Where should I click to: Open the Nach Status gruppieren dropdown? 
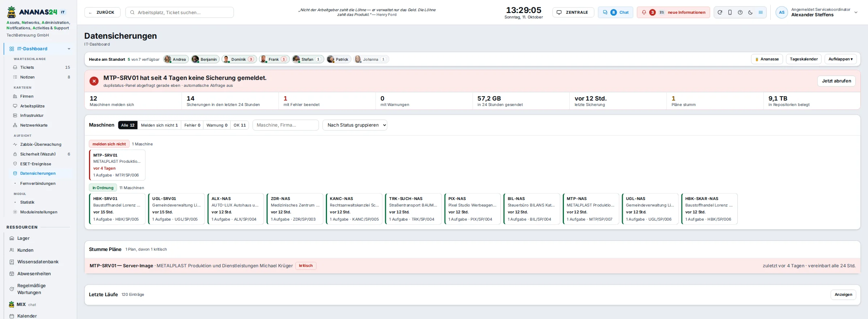[355, 125]
